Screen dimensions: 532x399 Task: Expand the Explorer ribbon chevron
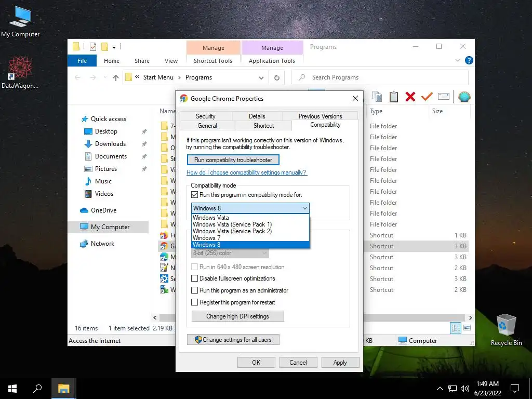[457, 60]
